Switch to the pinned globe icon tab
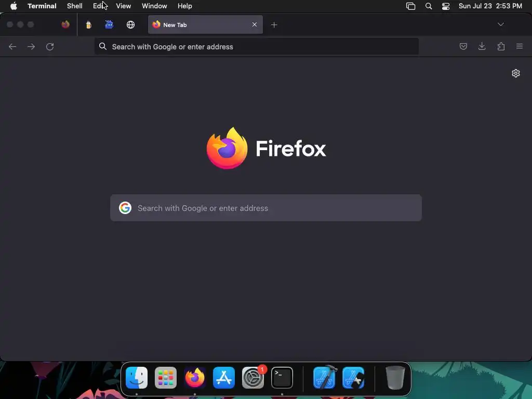Screen dimensions: 532x399 pos(130,24)
